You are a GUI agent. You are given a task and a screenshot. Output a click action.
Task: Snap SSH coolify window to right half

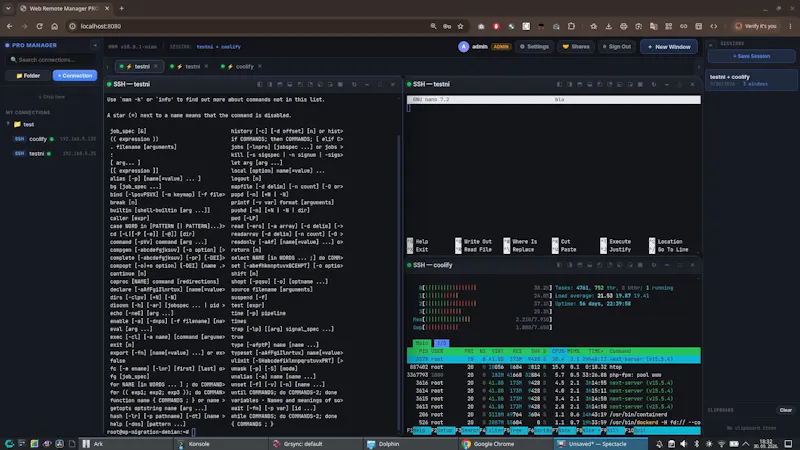(x=569, y=265)
